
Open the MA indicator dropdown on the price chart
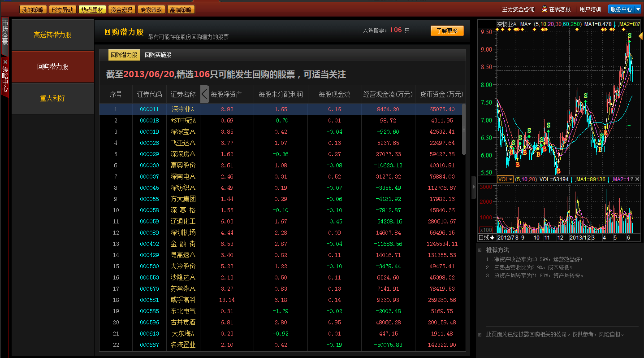point(526,24)
